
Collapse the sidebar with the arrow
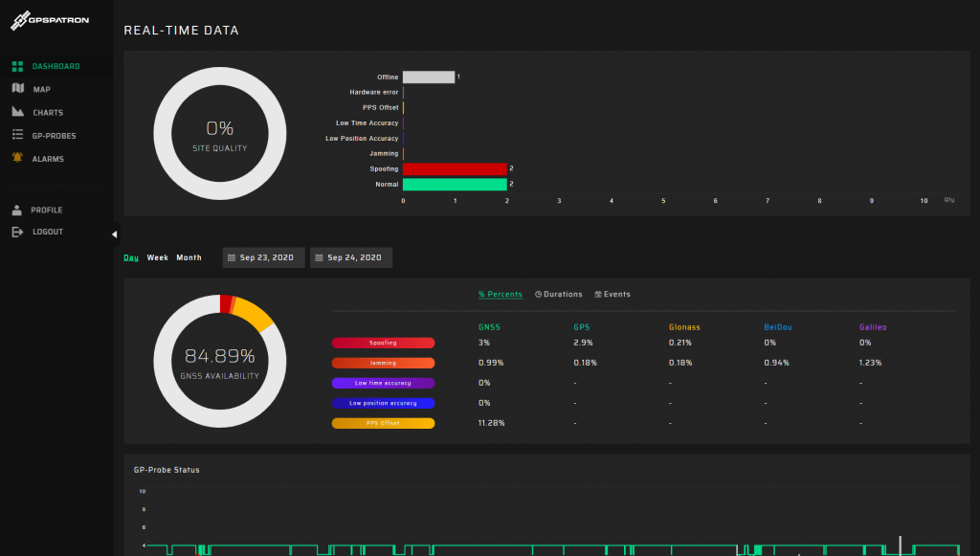click(114, 233)
